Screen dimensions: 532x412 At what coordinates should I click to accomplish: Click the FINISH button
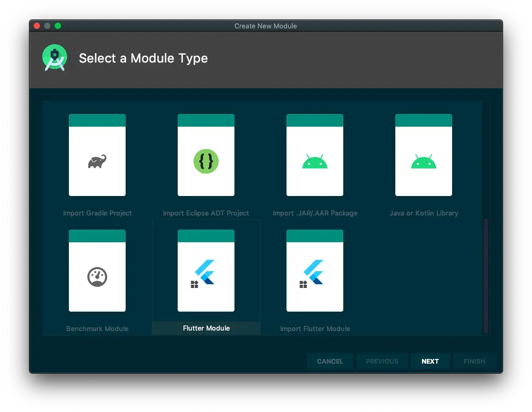point(474,361)
